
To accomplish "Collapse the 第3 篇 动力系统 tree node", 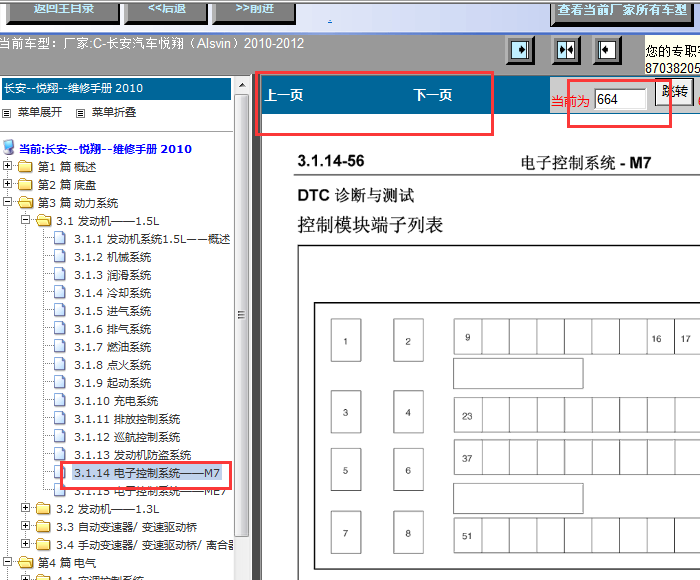I will point(7,202).
